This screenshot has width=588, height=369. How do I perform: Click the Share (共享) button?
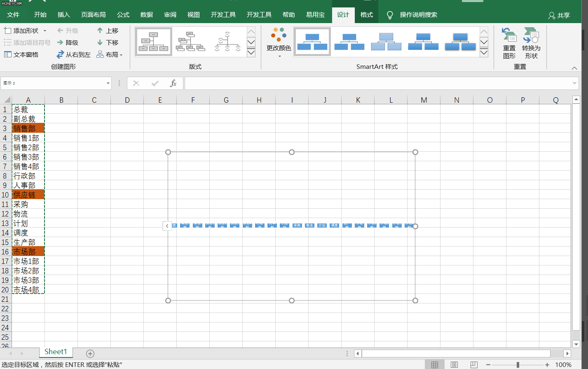point(559,15)
